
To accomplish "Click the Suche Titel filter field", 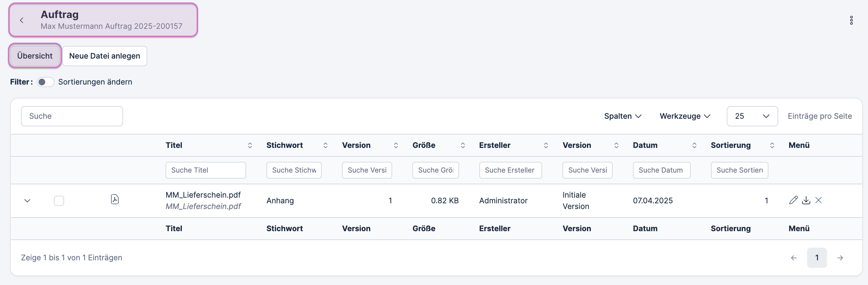I will click(206, 170).
